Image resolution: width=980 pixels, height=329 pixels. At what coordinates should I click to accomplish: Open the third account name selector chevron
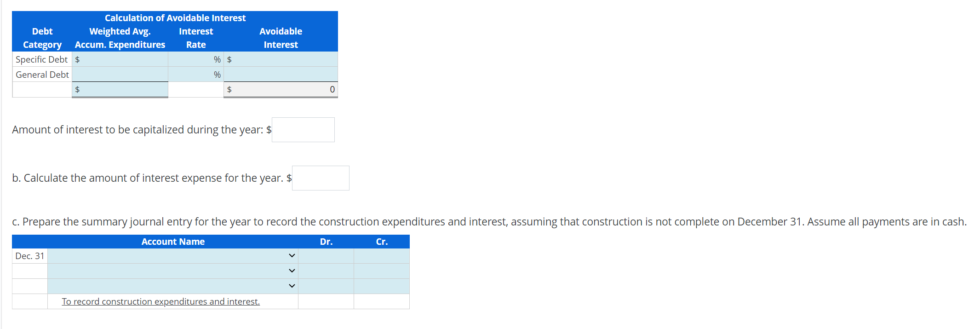pos(291,285)
